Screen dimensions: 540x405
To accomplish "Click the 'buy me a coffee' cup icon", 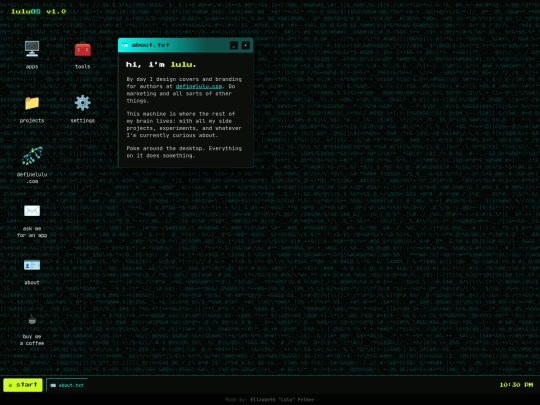I will click(32, 320).
